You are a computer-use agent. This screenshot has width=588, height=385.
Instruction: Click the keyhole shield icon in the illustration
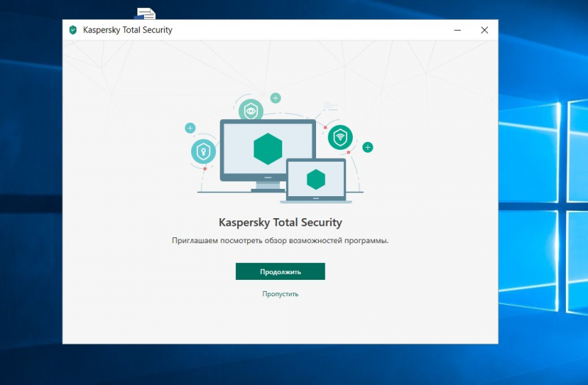(x=204, y=151)
